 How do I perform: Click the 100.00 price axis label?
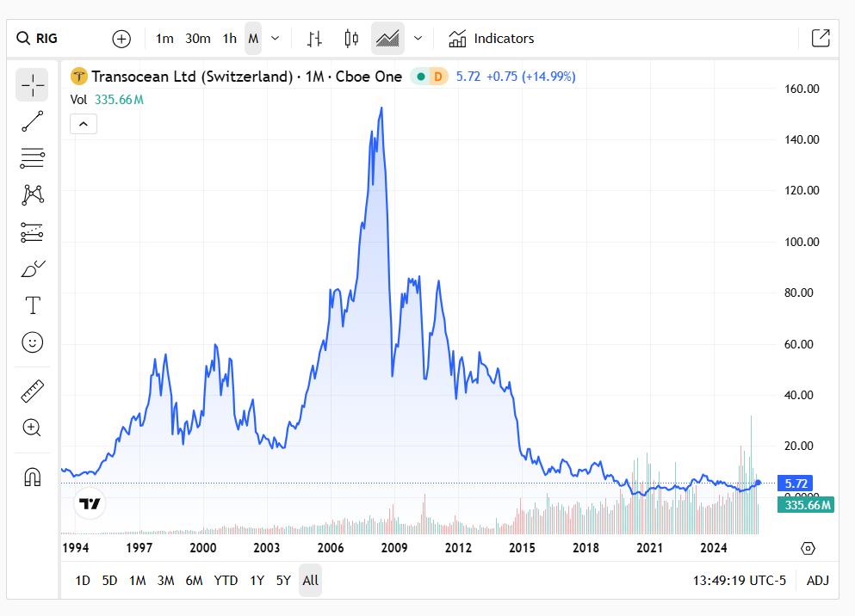pos(802,242)
